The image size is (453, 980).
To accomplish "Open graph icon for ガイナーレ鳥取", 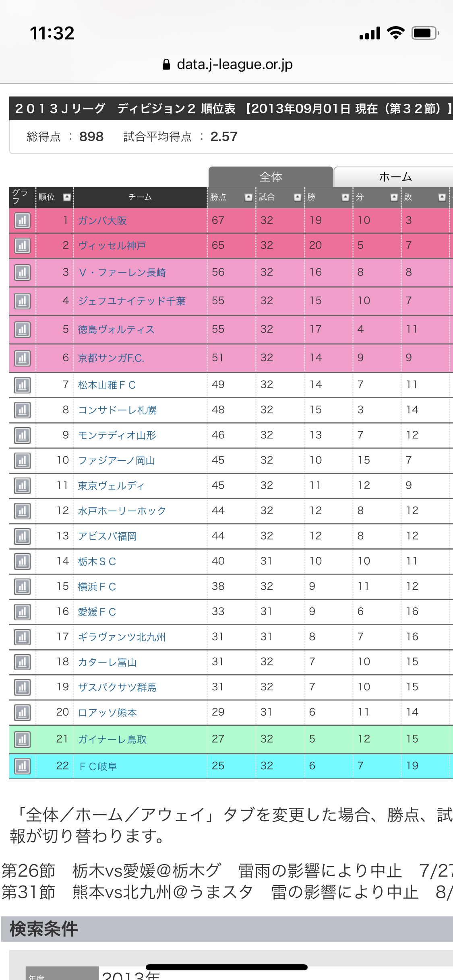I will point(22,739).
